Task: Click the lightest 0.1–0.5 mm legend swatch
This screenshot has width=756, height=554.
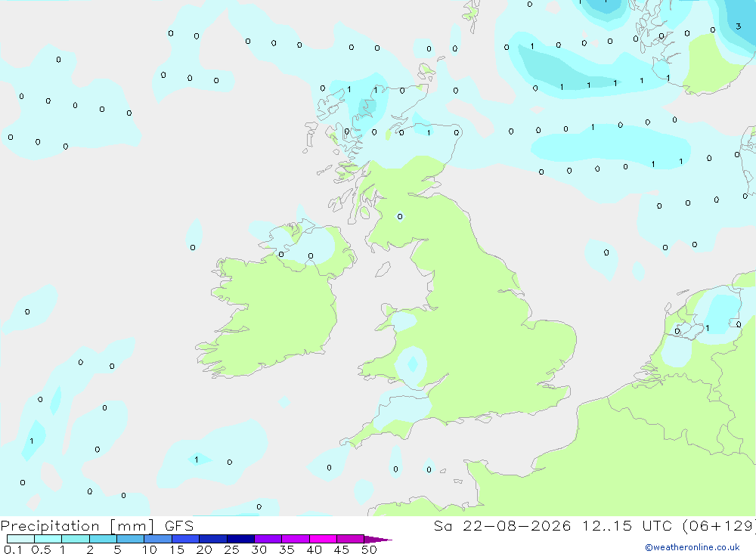Action: pos(20,539)
